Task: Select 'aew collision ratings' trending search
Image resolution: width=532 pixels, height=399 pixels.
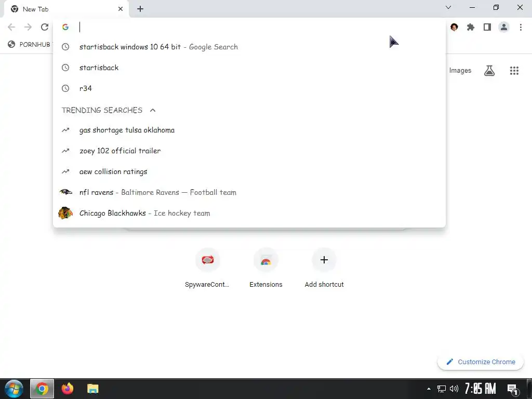Action: 249,171
